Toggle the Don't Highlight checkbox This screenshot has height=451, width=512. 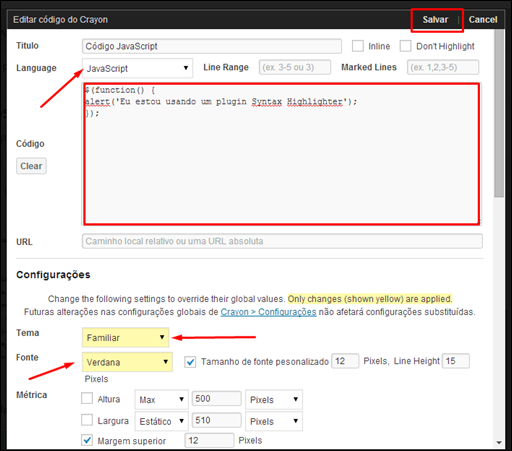coord(405,46)
